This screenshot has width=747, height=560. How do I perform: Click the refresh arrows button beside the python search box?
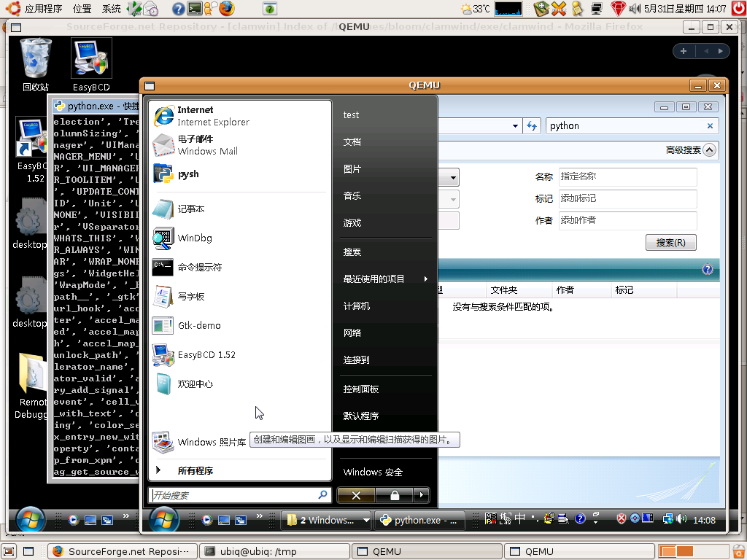[532, 125]
